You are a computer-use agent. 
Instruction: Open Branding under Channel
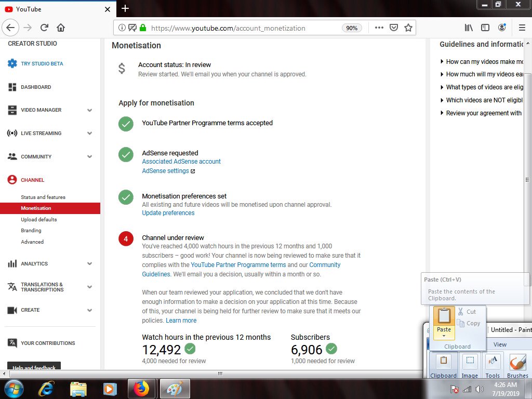tap(31, 230)
